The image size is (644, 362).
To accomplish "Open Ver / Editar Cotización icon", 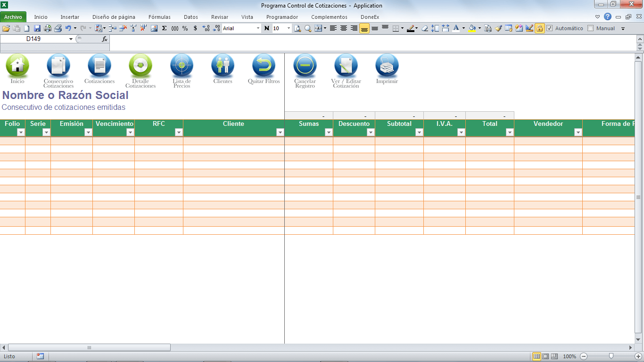I will (x=346, y=66).
